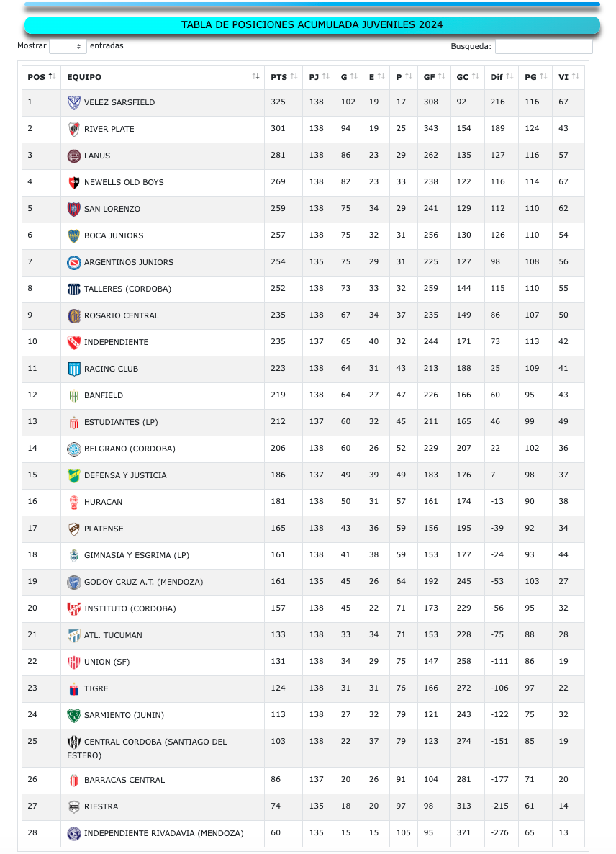The image size is (616, 854).
Task: Sort table by EQUIPO column
Action: 163,77
